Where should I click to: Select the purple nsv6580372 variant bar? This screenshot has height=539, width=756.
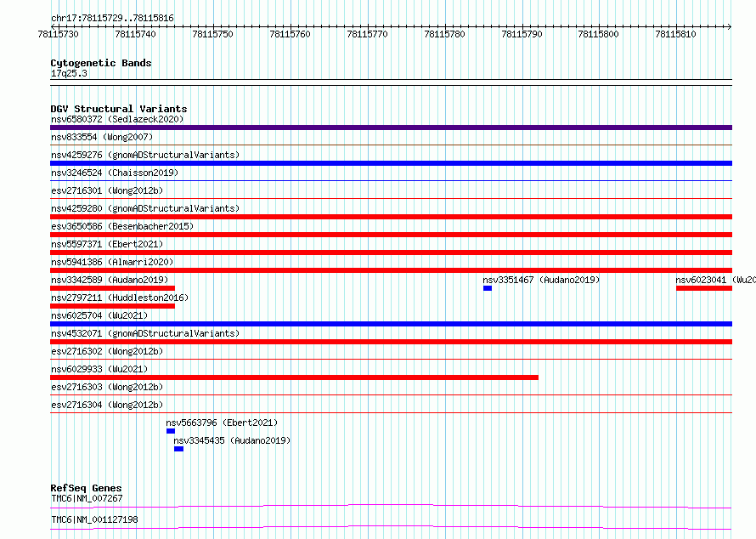point(391,128)
